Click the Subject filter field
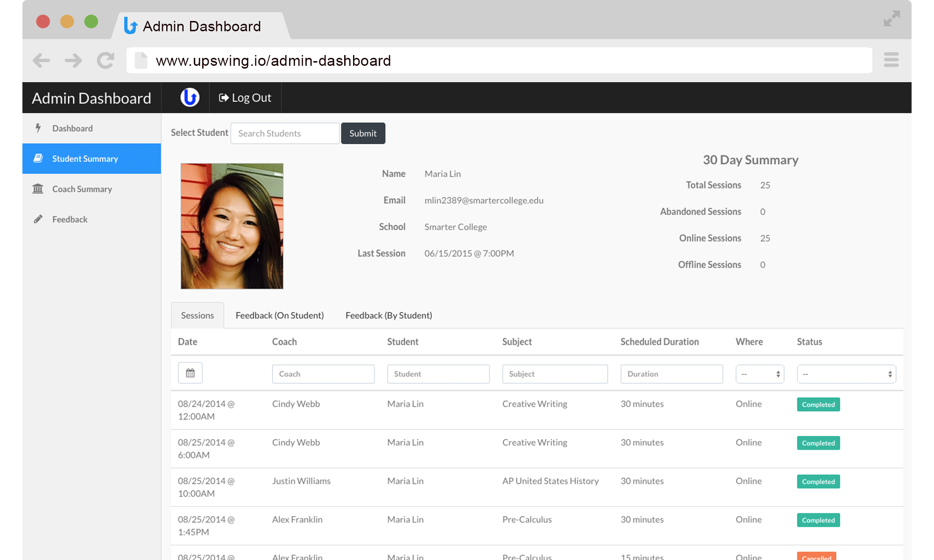The height and width of the screenshot is (560, 934). 555,374
